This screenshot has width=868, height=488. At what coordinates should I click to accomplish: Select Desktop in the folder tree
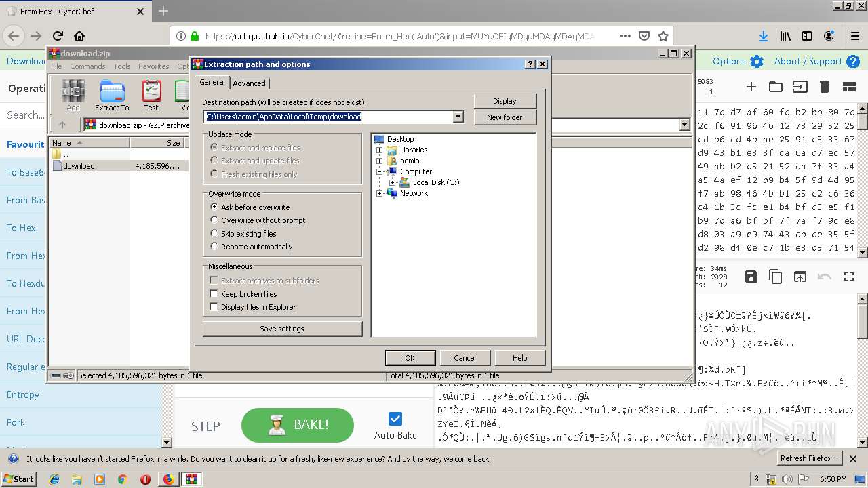[400, 139]
